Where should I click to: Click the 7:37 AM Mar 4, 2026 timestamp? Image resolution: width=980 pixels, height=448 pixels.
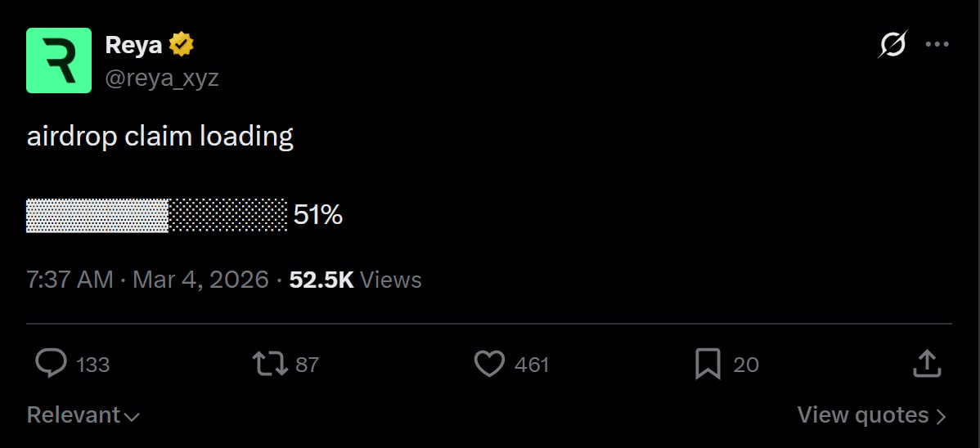(x=147, y=280)
